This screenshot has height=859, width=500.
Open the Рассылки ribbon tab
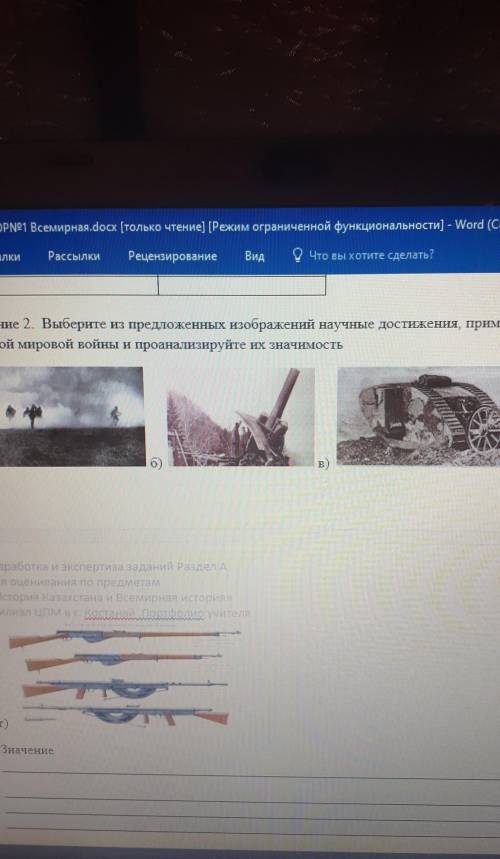click(74, 256)
